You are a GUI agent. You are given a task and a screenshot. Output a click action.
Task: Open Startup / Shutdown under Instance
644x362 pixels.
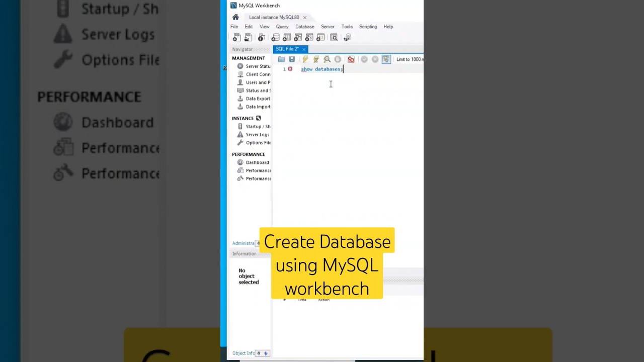coord(254,126)
